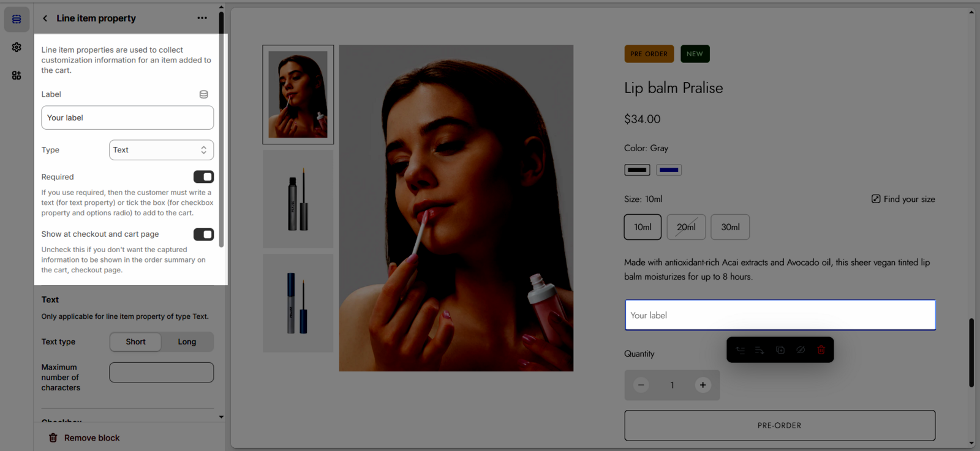Hide block using the crossed-eye icon
Viewport: 980px width, 451px height.
[801, 350]
